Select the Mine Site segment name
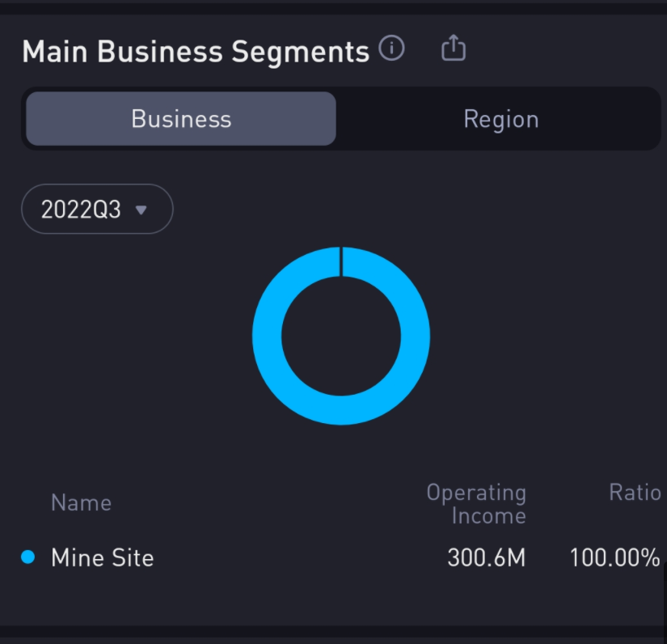 coord(102,557)
